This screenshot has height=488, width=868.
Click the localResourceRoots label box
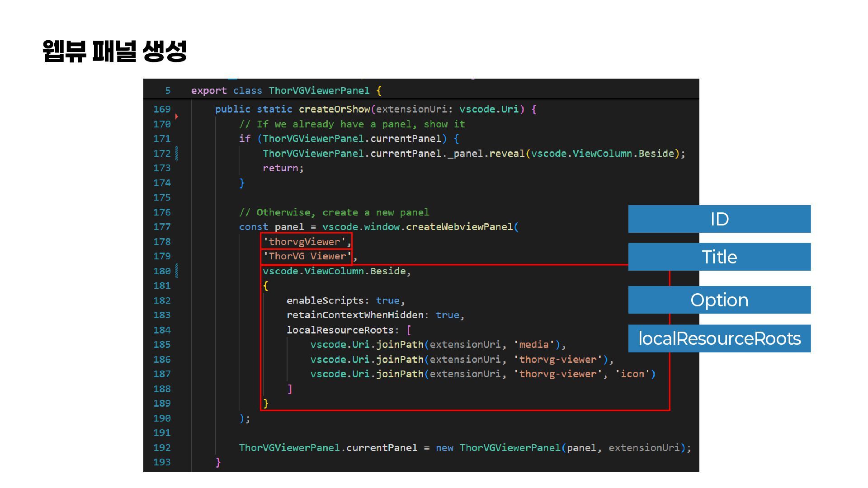coord(719,338)
